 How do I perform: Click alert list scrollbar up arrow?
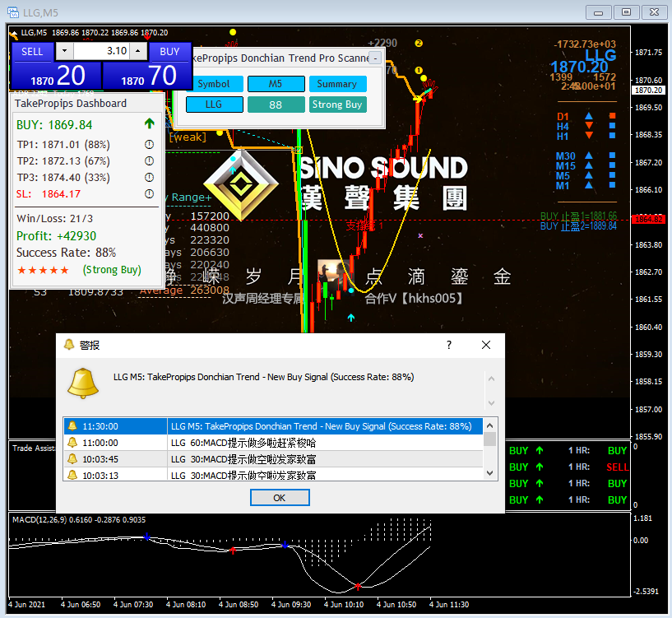click(490, 425)
